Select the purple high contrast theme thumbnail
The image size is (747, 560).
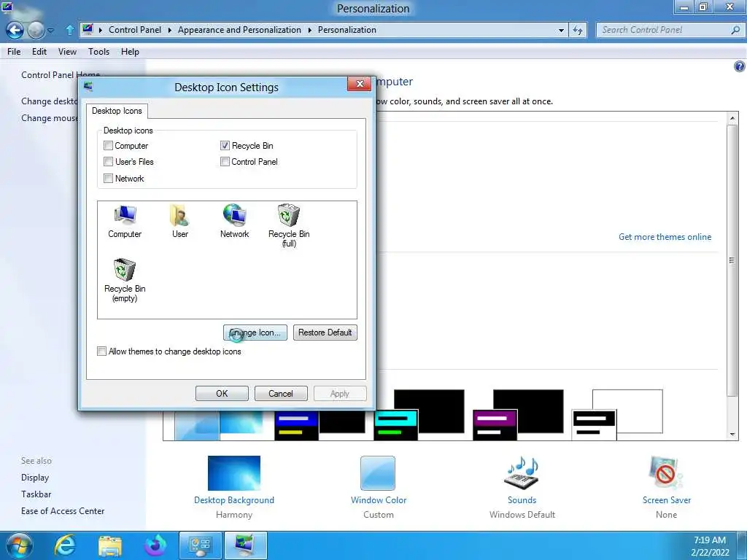(519, 414)
